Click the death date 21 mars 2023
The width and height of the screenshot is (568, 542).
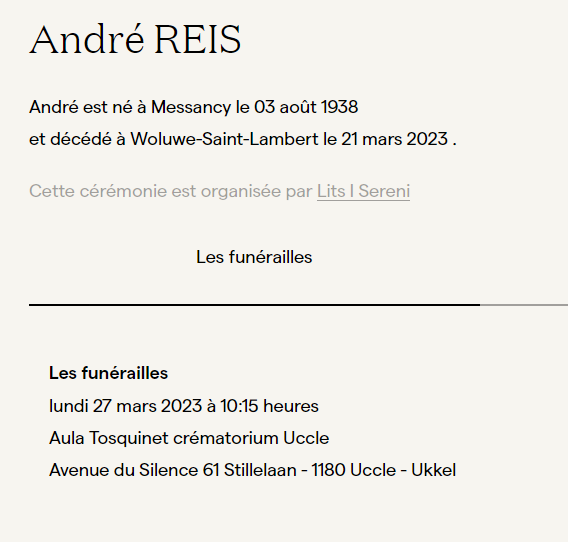click(394, 139)
